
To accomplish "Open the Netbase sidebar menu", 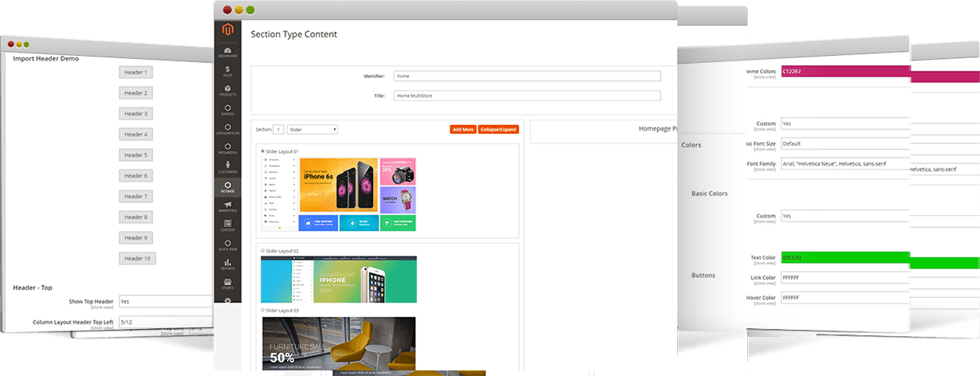I will point(228,187).
